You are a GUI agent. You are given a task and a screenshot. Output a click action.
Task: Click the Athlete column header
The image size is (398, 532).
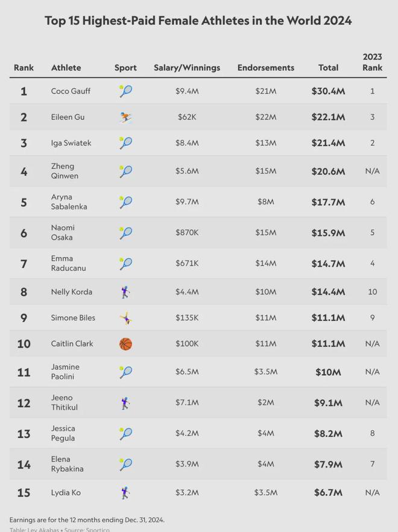(x=66, y=68)
